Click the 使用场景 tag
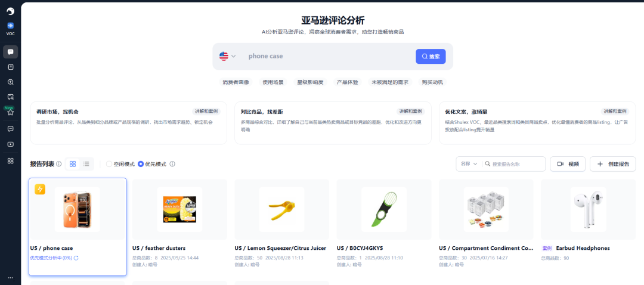 tap(274, 82)
